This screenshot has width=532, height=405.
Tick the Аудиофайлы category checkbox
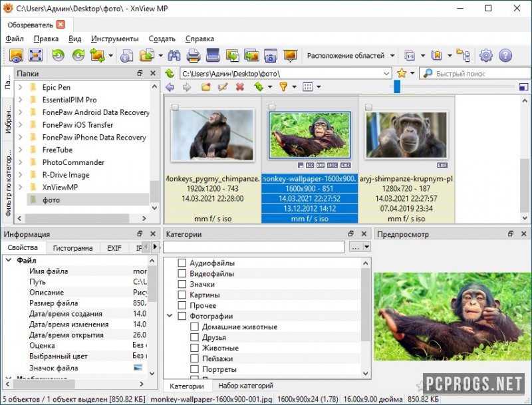tap(182, 263)
